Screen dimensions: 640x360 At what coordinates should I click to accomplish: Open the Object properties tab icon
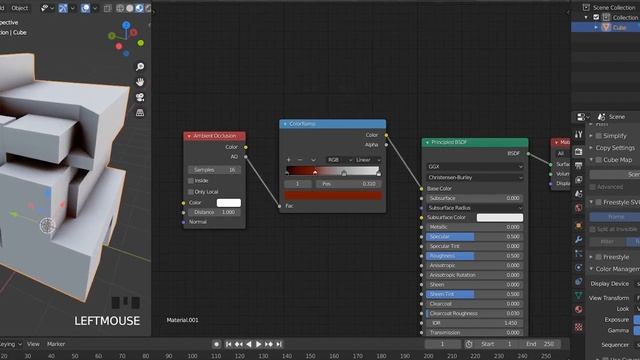tap(578, 225)
